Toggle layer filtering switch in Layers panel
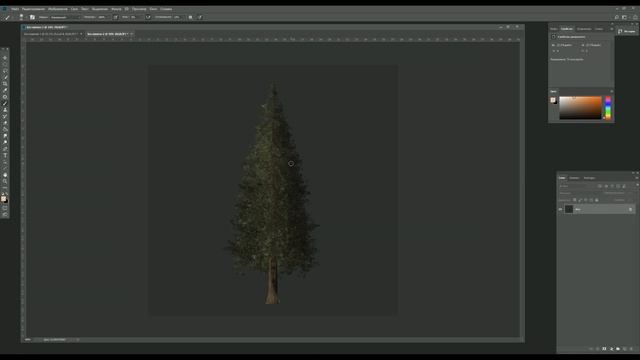 [638, 184]
